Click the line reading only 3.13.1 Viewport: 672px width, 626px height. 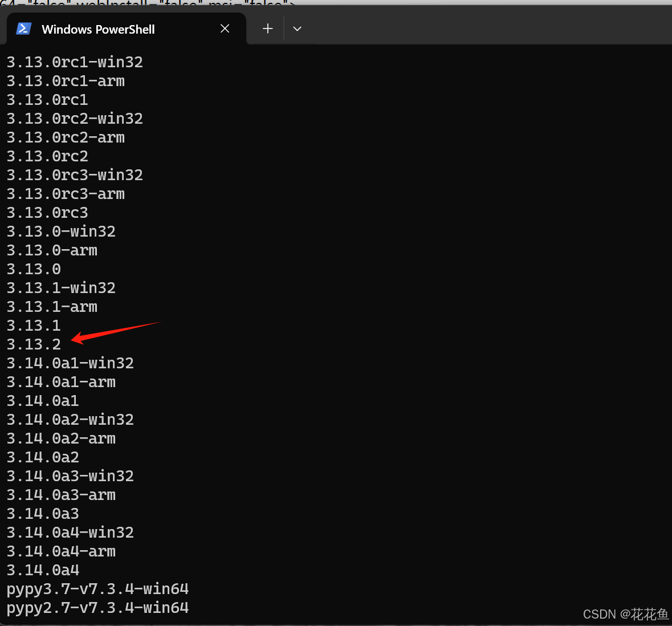coord(34,326)
